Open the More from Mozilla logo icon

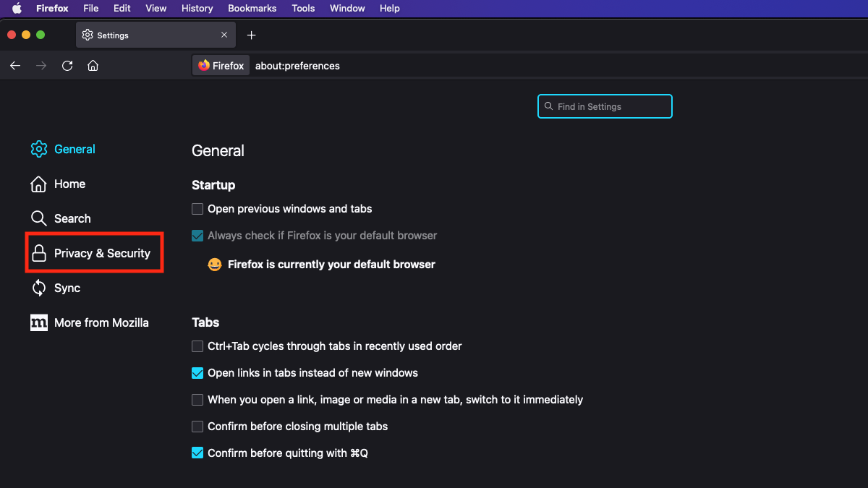pos(38,322)
